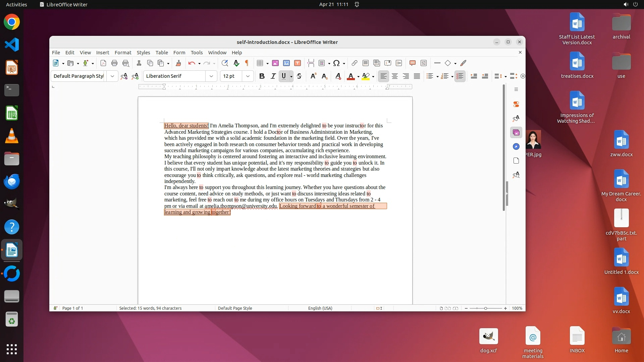644x362 pixels.
Task: Click the Print icon in toolbar
Action: pyautogui.click(x=114, y=63)
